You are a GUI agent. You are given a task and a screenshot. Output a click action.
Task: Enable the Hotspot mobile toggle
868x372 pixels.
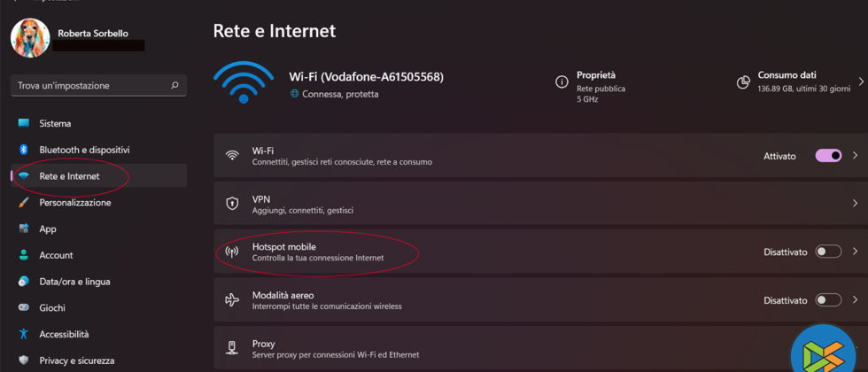pos(828,252)
